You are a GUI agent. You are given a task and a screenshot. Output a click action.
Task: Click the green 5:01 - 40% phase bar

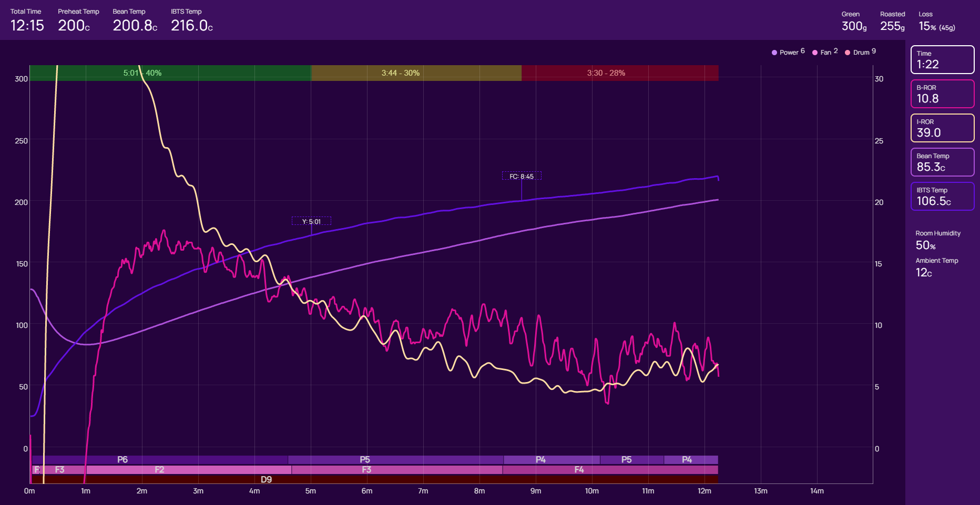[x=170, y=73]
